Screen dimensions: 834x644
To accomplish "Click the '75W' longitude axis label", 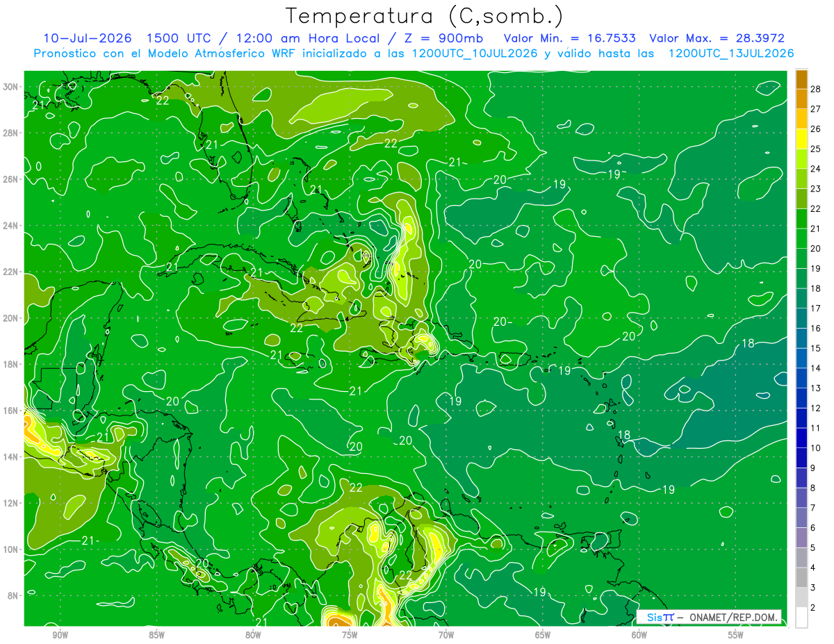I will [x=350, y=635].
